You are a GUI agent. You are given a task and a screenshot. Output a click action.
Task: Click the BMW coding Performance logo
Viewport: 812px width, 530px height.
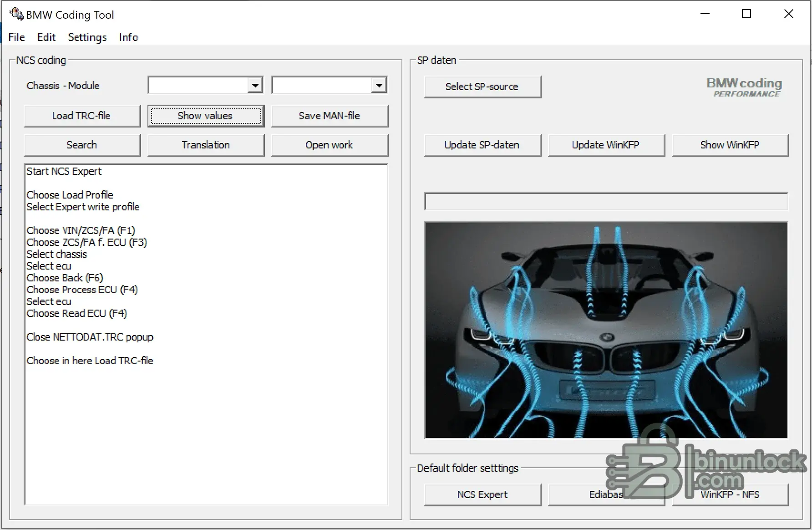coord(745,87)
